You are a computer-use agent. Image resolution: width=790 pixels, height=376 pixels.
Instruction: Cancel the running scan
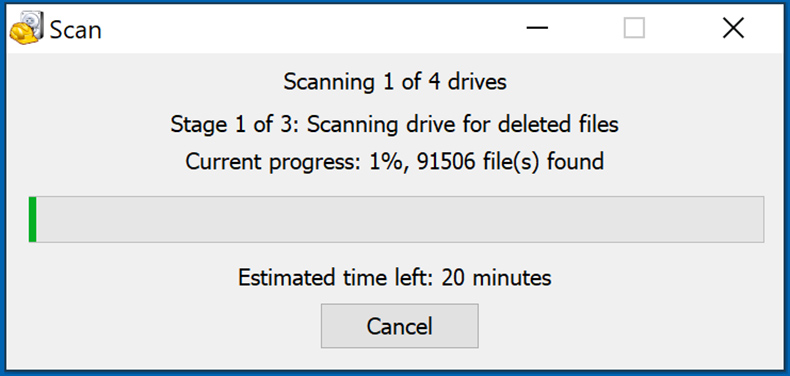400,326
